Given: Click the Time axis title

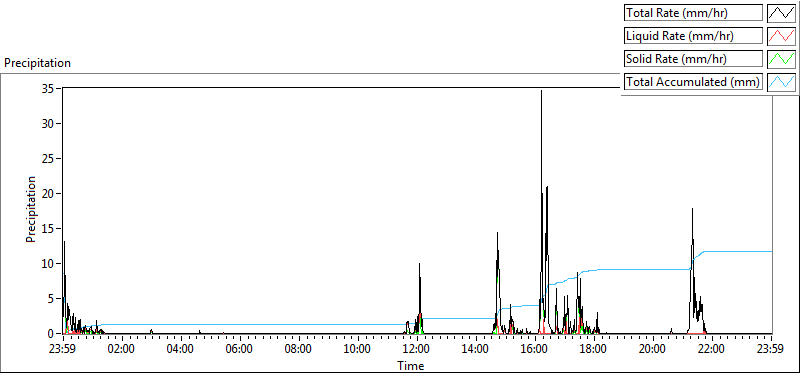Looking at the screenshot, I should tap(411, 365).
